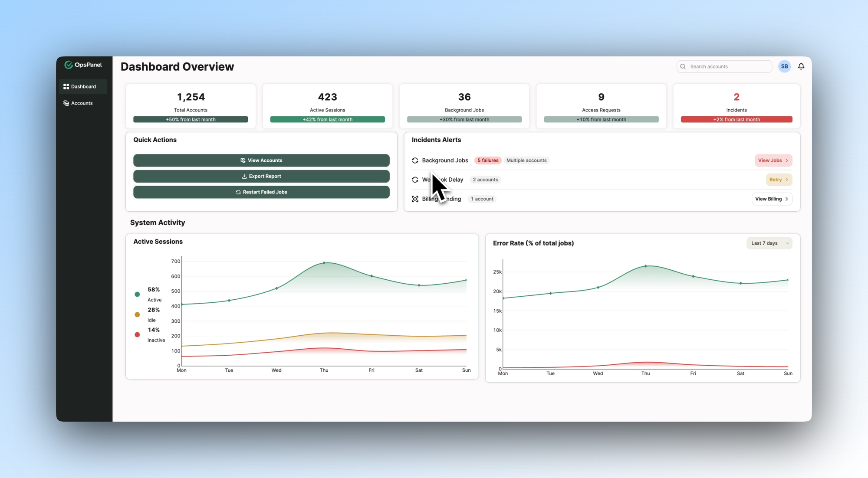Click the +30% from last month bar

[x=464, y=120]
